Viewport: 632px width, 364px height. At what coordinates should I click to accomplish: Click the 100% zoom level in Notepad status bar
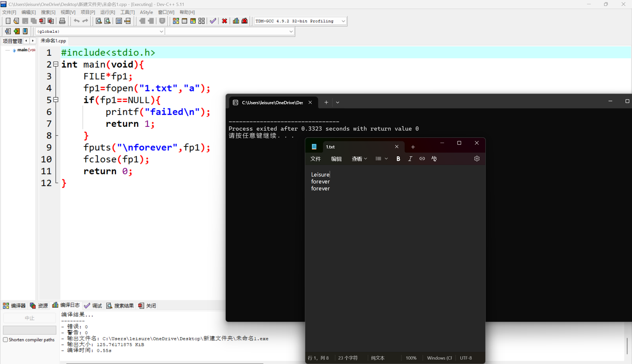[x=411, y=358]
